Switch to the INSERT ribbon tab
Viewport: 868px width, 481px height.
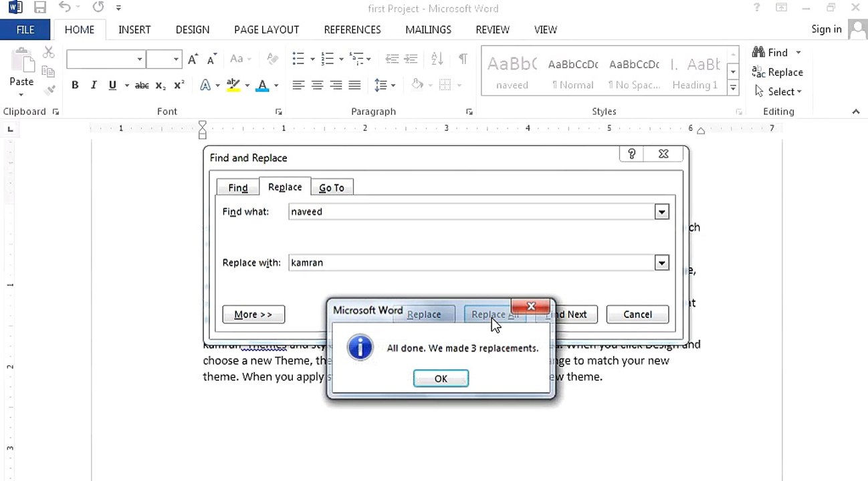(134, 29)
